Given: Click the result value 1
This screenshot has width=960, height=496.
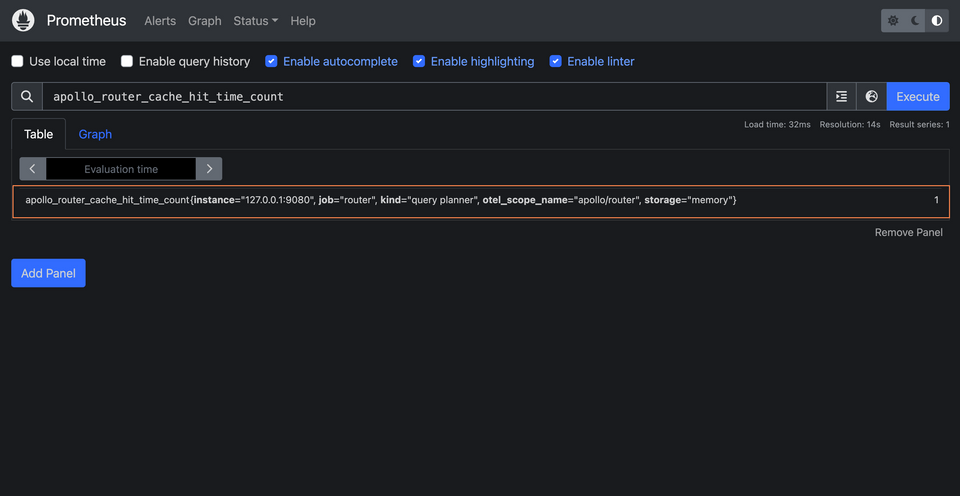Looking at the screenshot, I should (936, 200).
